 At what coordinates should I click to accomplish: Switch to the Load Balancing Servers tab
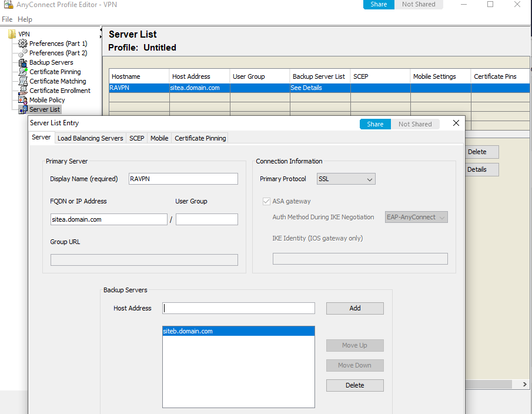(x=91, y=138)
